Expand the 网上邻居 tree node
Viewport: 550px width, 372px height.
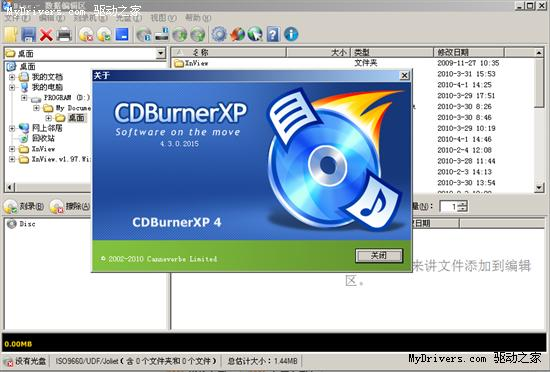(x=12, y=128)
